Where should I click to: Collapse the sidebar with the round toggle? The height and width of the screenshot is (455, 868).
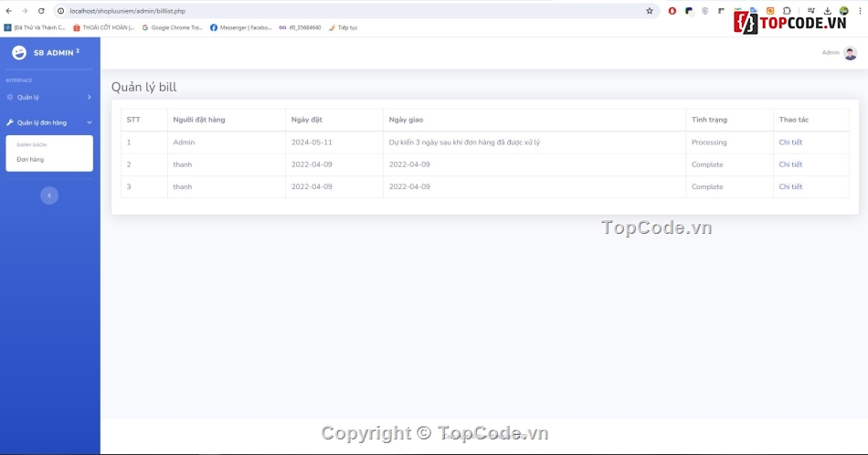coord(49,196)
